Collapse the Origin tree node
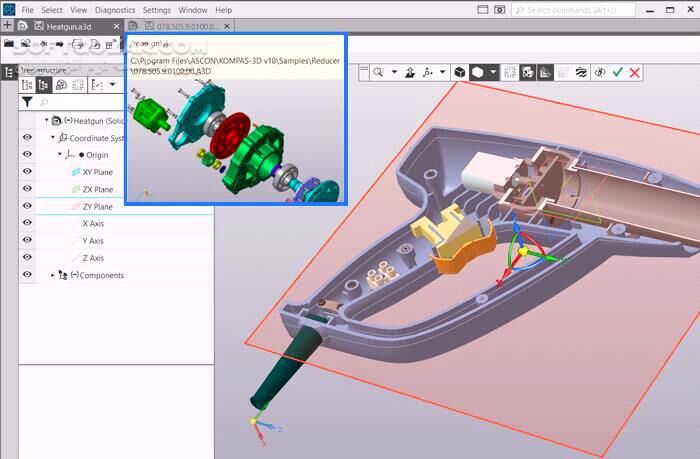The height and width of the screenshot is (459, 700). [x=59, y=155]
